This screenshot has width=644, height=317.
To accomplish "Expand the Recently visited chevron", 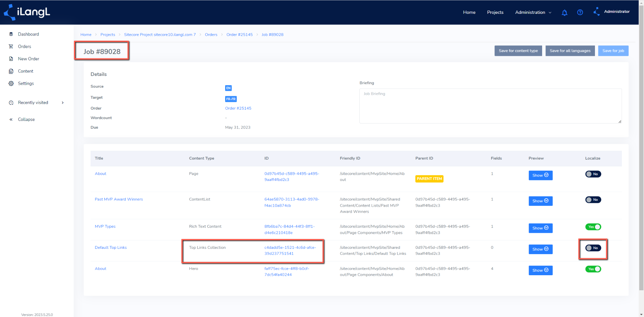I will 63,103.
